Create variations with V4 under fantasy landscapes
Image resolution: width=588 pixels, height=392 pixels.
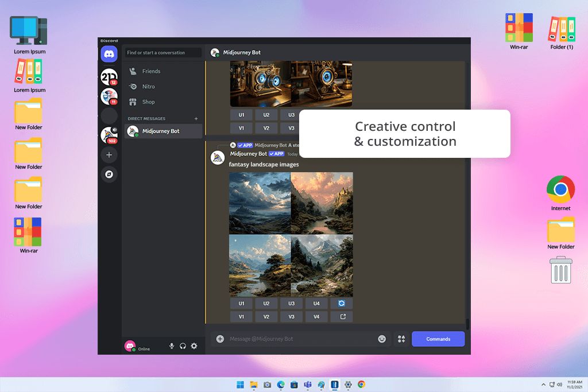point(316,317)
